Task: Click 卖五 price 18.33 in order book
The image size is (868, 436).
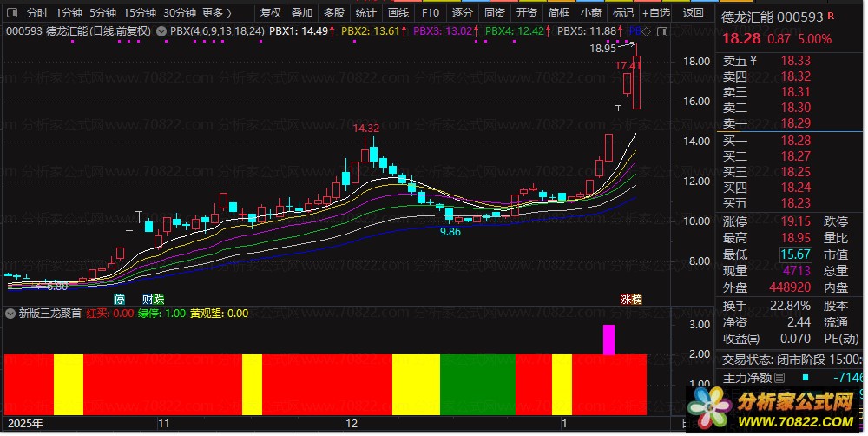Action: 795,61
